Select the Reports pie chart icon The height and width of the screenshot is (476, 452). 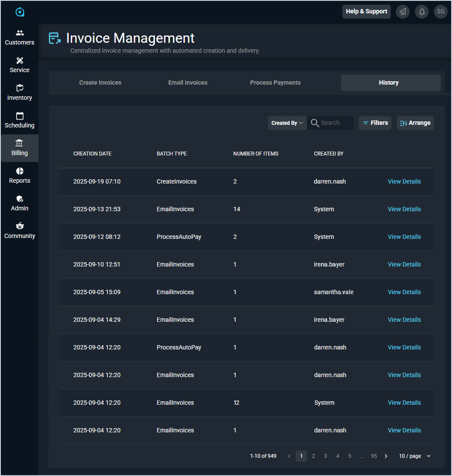click(x=19, y=171)
